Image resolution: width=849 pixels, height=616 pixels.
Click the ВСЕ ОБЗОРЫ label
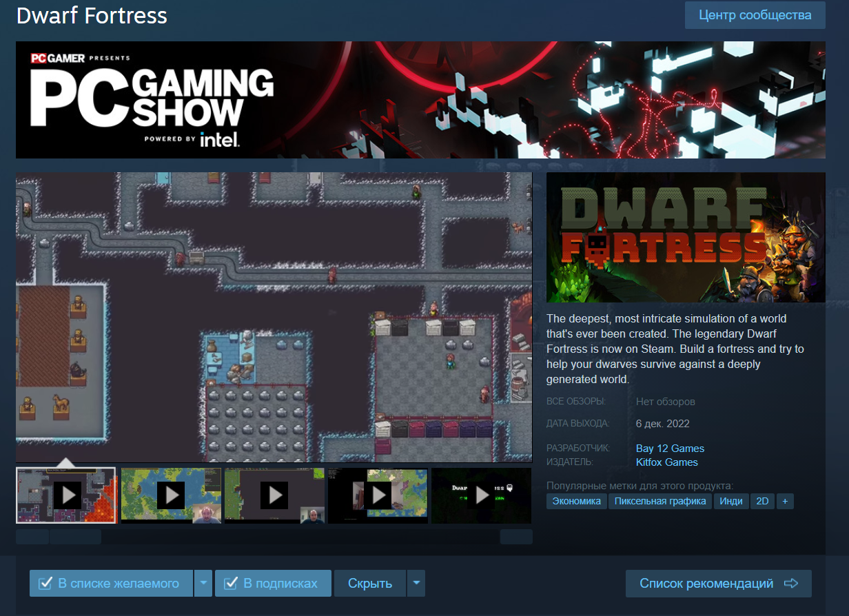pos(576,402)
